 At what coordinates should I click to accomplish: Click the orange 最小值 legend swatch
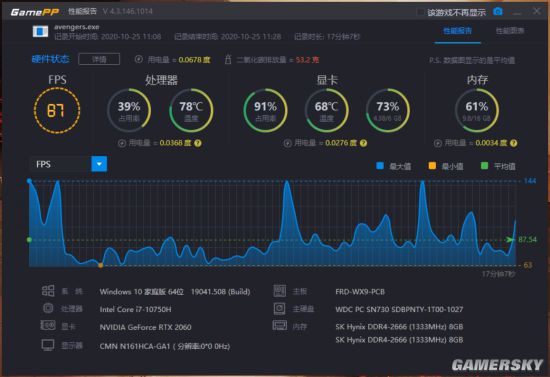pyautogui.click(x=432, y=166)
